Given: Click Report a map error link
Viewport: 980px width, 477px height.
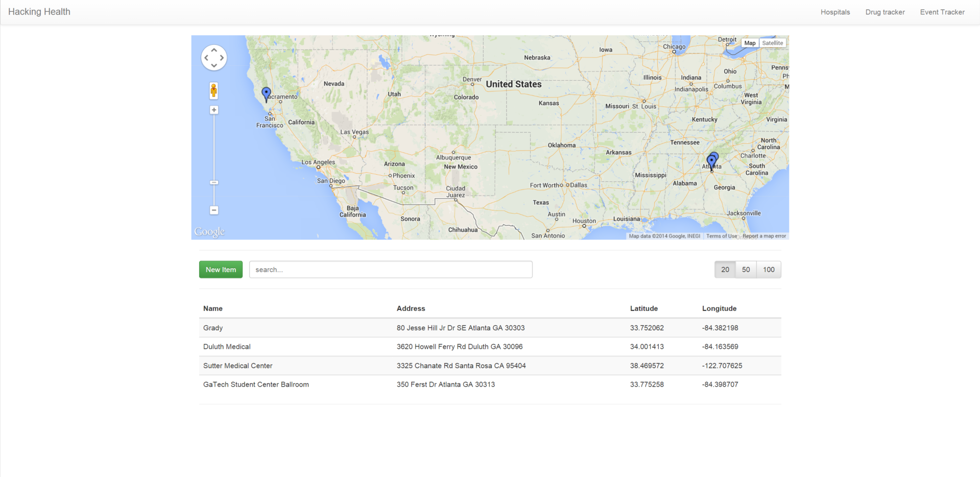Looking at the screenshot, I should [x=764, y=236].
